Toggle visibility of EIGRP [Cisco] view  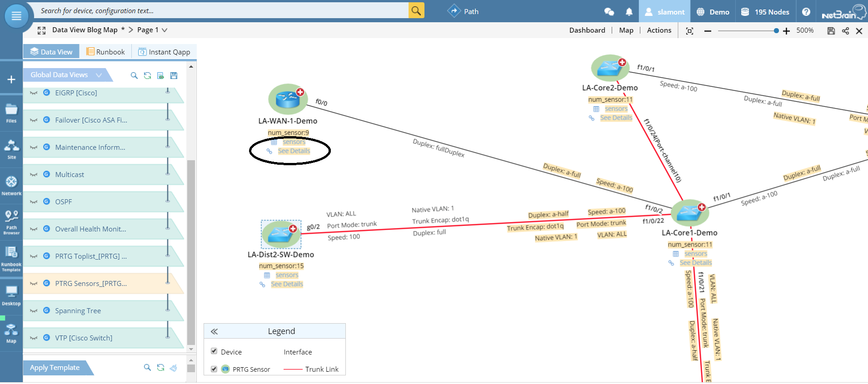(x=34, y=93)
